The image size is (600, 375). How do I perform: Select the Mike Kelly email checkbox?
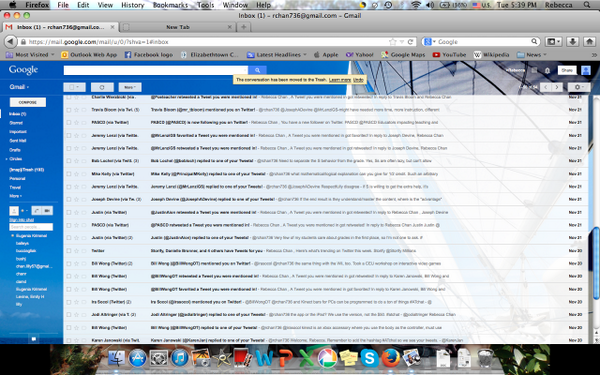click(69, 174)
